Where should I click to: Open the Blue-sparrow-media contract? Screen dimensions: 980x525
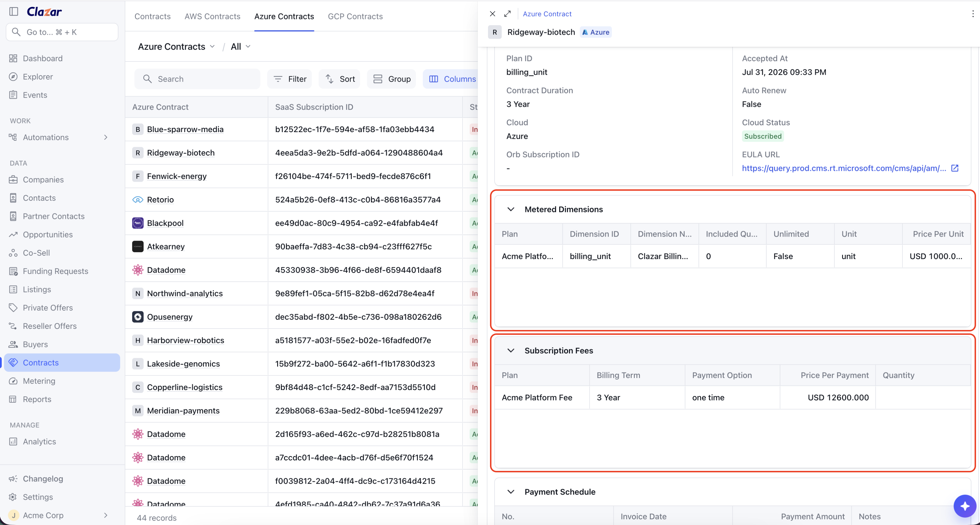click(185, 129)
